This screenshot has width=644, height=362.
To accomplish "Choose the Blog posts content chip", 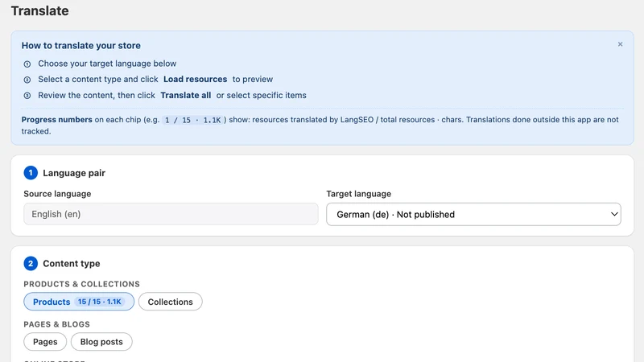I will coord(101,342).
